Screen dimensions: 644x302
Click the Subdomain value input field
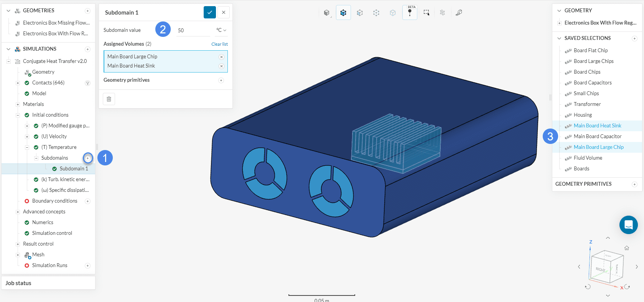193,30
